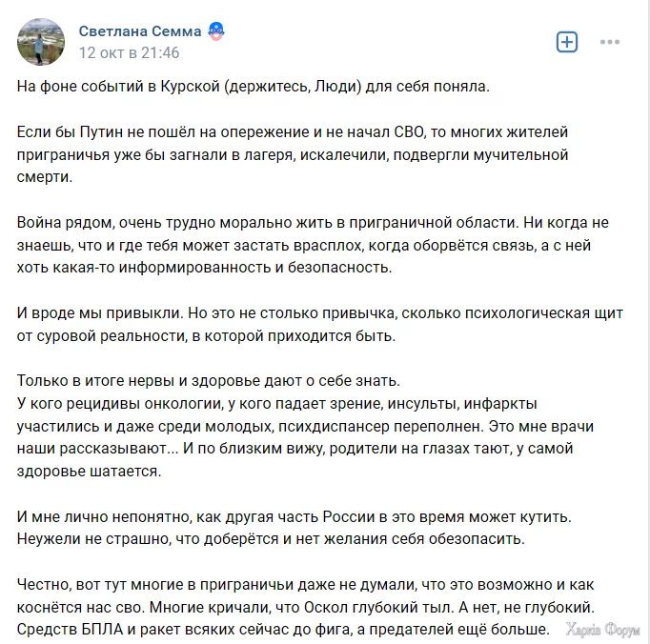Click the paragraph starting with Если бы Путин
This screenshot has height=644, width=650.
click(293, 154)
